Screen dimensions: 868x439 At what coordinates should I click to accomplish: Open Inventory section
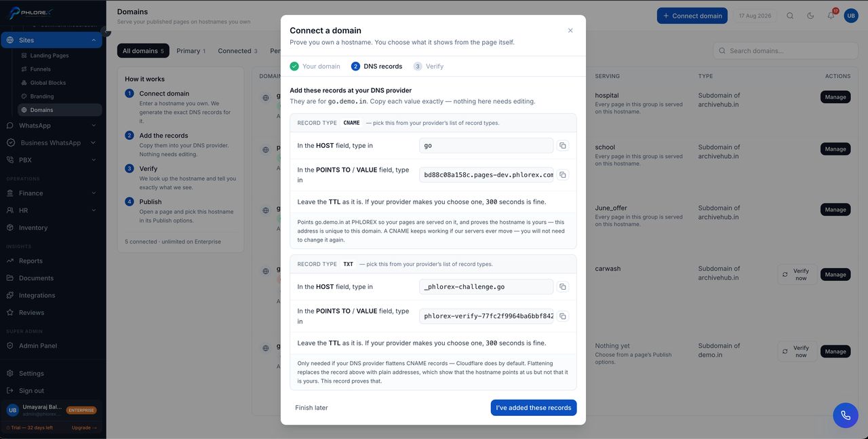(x=33, y=228)
